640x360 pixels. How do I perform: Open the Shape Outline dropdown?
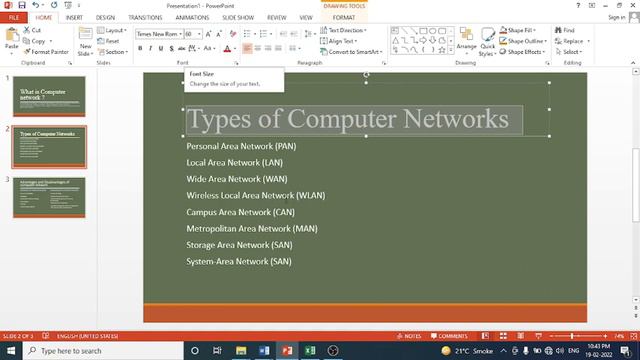(523, 41)
